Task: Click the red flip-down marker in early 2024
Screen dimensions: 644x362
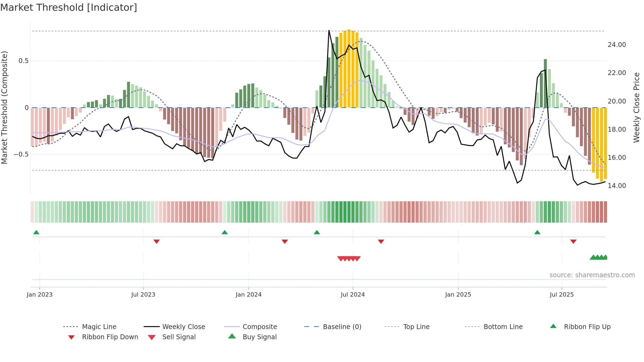Action: coord(285,241)
